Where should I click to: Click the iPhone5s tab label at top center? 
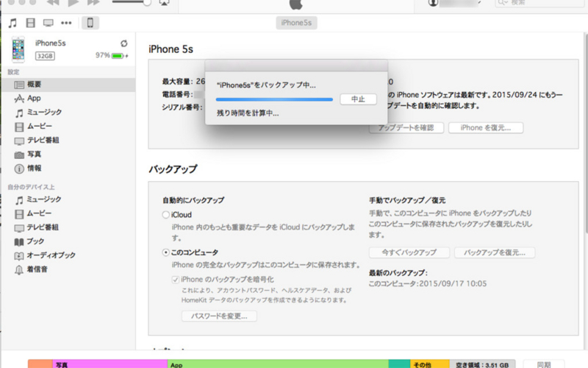click(x=296, y=23)
